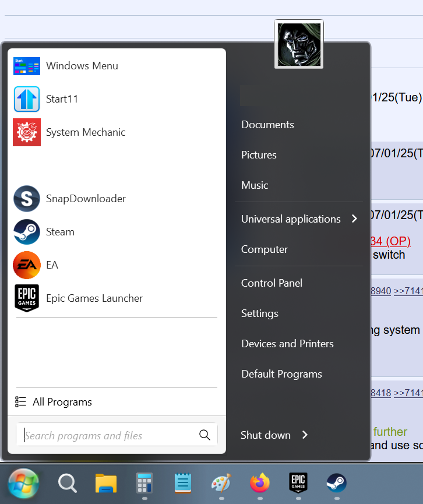Expand Shut down options arrow
The height and width of the screenshot is (504, 423).
click(305, 435)
